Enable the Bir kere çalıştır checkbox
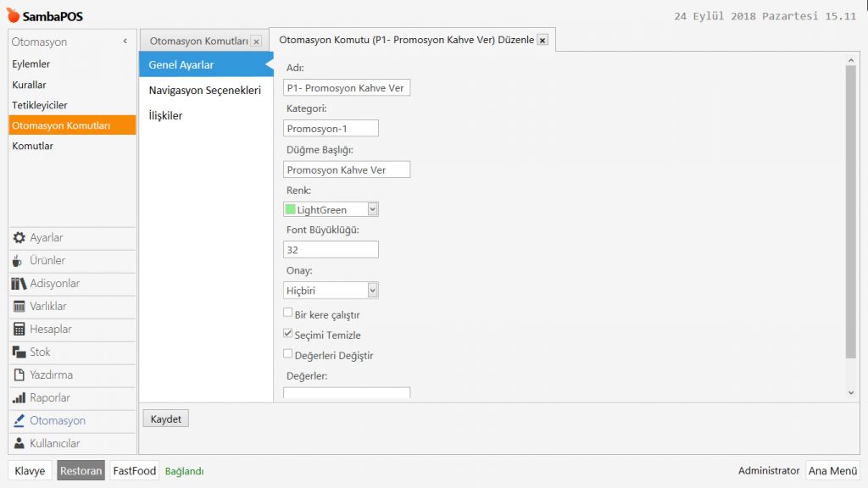868x488 pixels. click(x=288, y=313)
